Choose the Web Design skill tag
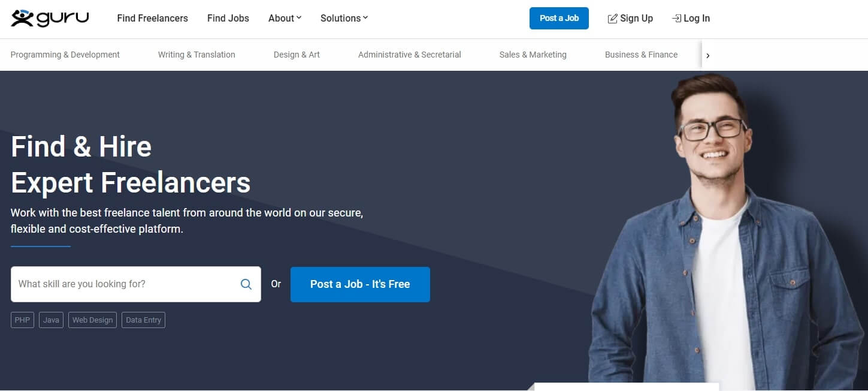Screen dimensions: 868x391 tap(92, 320)
